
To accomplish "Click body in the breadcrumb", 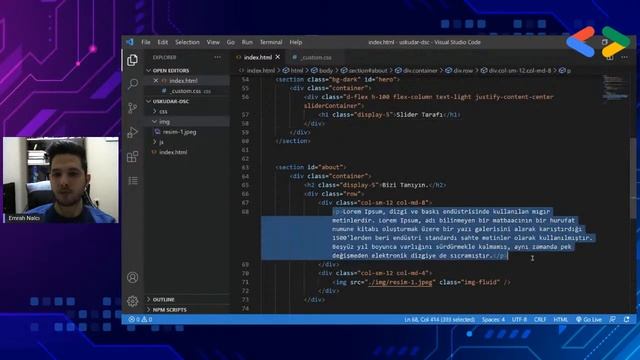I will point(322,71).
